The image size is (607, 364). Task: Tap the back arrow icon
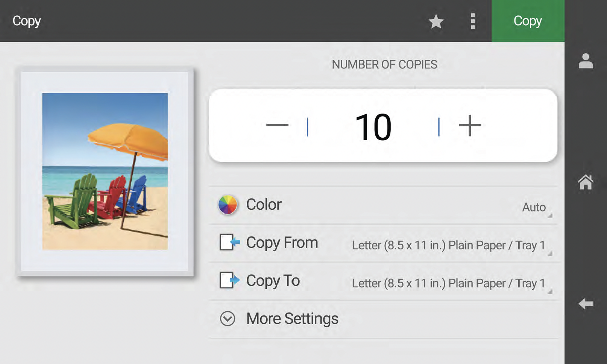(x=586, y=303)
